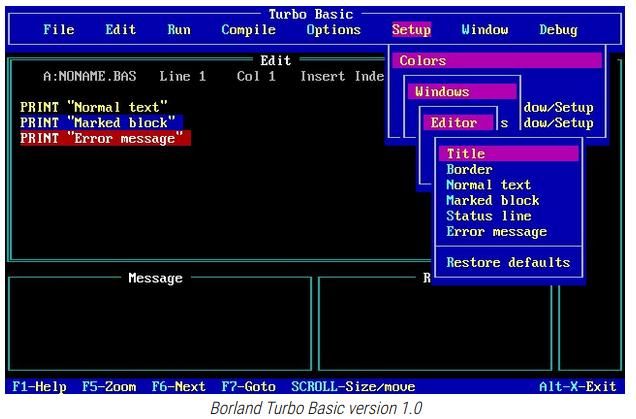Click the Message window title

pyautogui.click(x=155, y=278)
